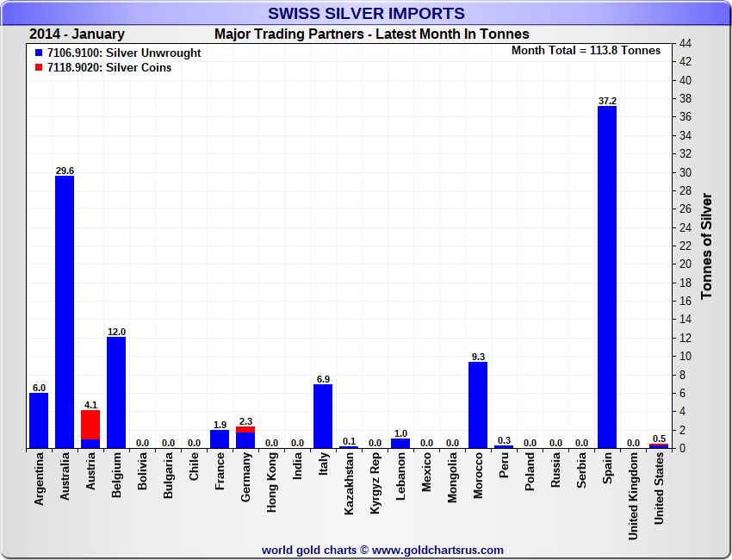Screen dimensions: 732x560
Task: Click the Major Trading Partners subtitle
Action: click(371, 34)
